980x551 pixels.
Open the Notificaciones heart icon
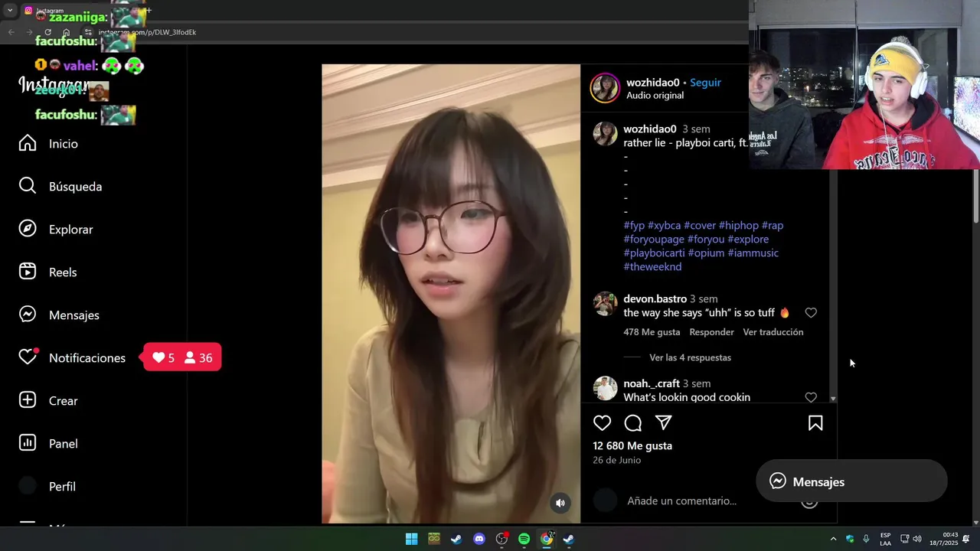28,357
